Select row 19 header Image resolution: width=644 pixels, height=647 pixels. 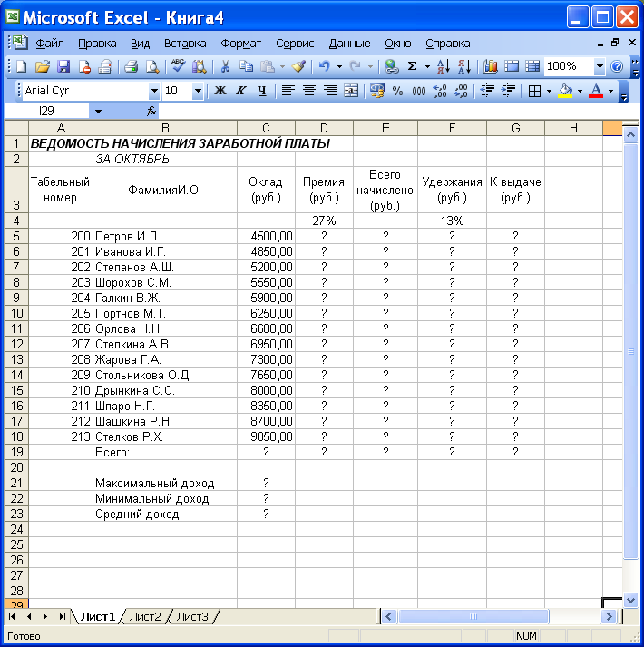click(16, 452)
